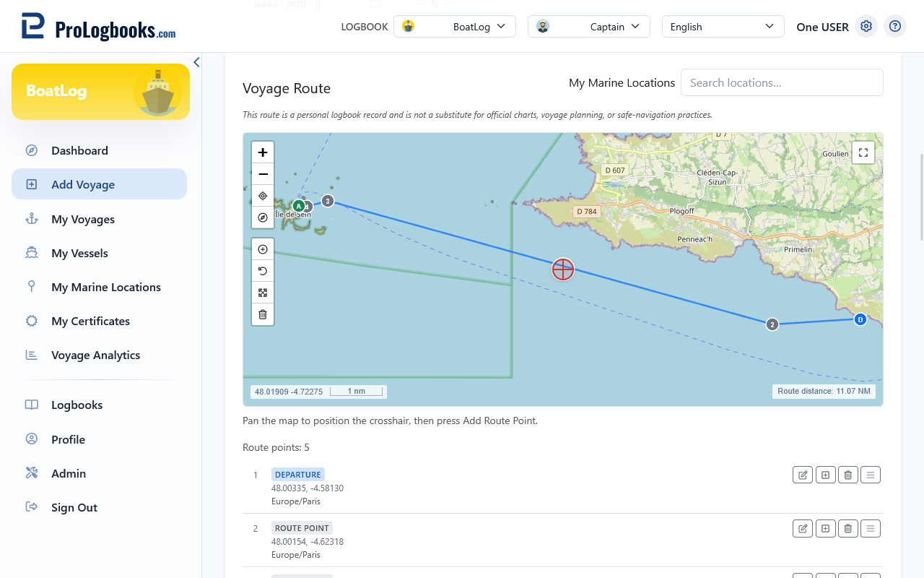Click the Route distance 11.07 NM label

click(824, 392)
